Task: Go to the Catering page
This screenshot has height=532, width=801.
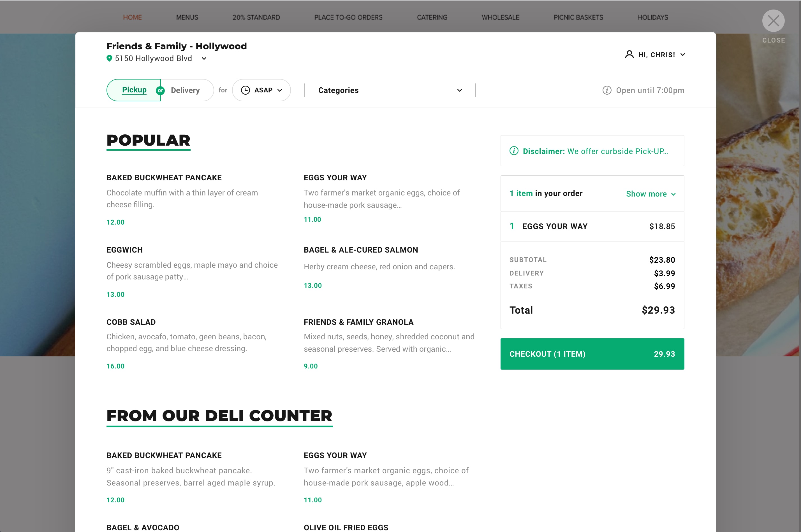Action: (432, 17)
